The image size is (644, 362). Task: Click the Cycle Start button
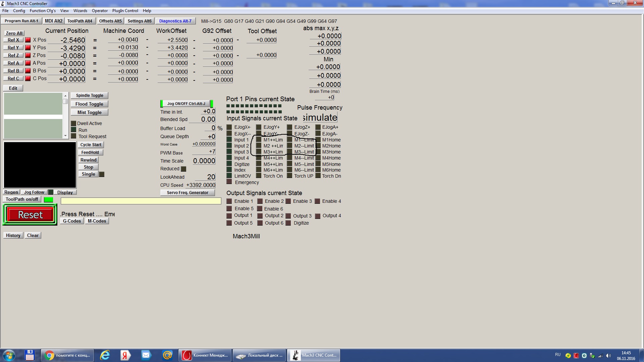91,145
